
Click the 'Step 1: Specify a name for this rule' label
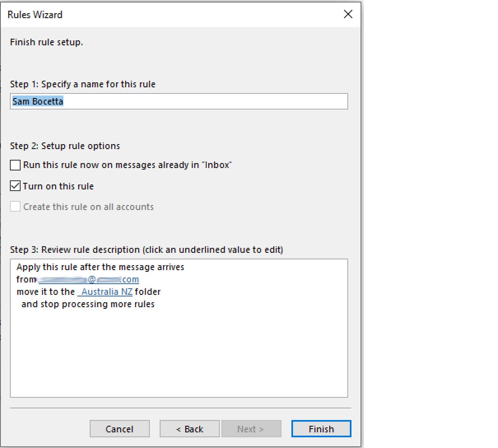[83, 84]
